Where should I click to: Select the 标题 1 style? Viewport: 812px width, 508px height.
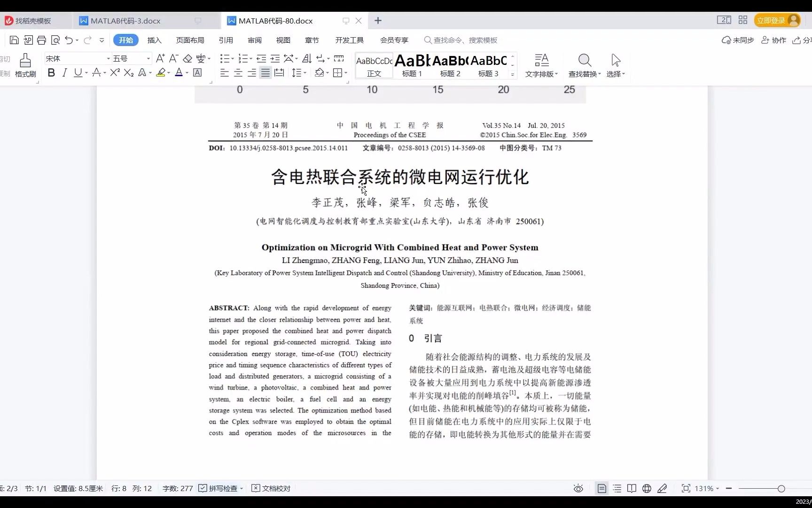click(x=411, y=65)
